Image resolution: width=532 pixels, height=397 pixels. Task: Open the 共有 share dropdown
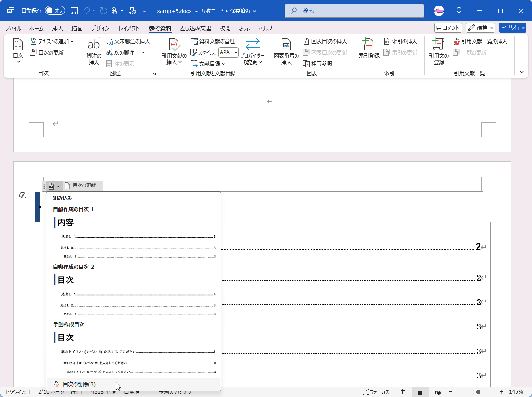click(x=513, y=28)
